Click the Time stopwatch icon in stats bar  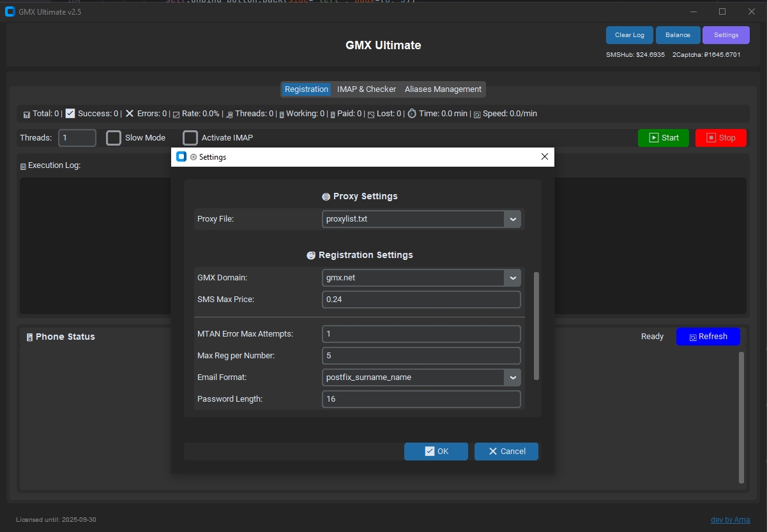pos(412,114)
